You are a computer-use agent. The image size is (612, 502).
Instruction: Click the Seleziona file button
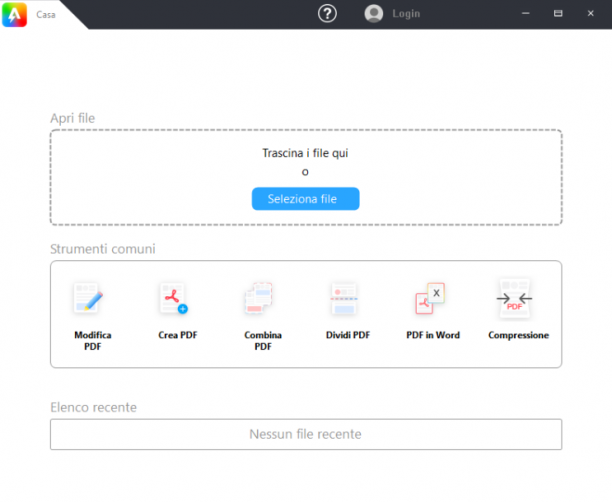click(306, 199)
